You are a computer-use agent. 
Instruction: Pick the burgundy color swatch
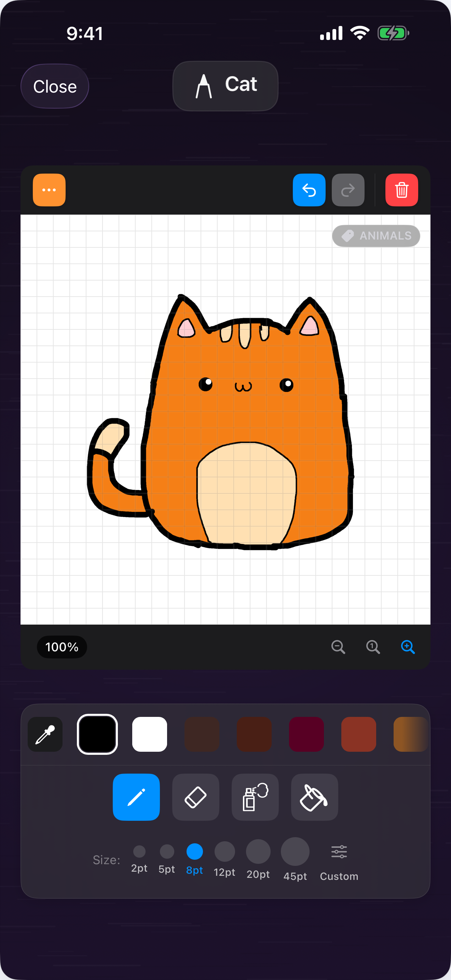click(x=306, y=734)
